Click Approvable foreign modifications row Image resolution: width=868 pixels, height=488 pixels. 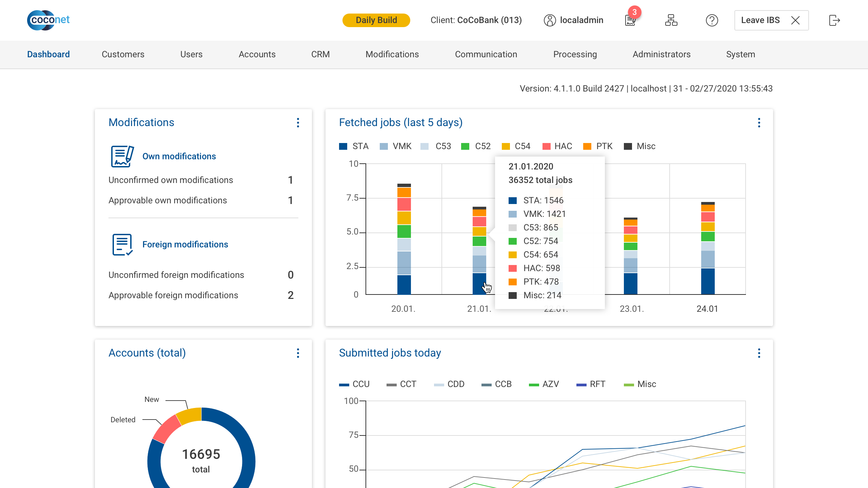coord(203,295)
